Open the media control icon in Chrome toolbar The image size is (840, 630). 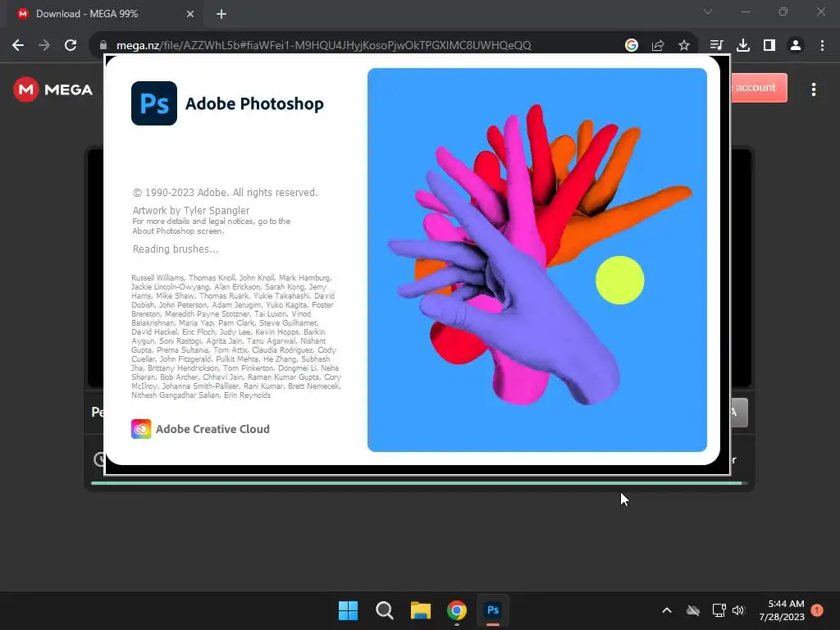(716, 46)
